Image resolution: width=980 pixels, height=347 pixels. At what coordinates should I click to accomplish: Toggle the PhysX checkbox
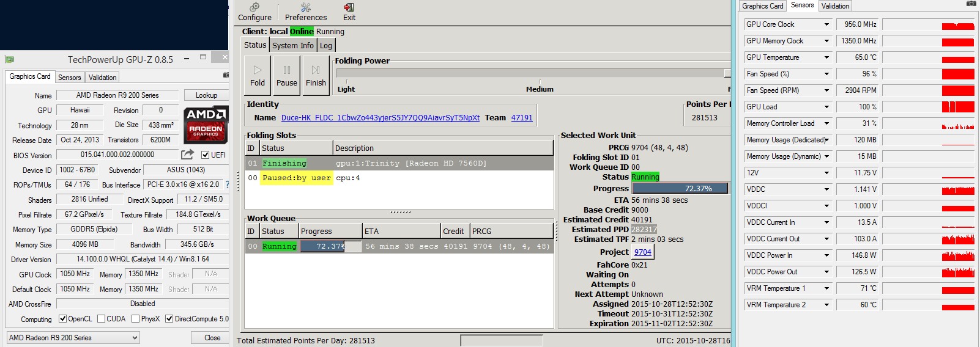(x=135, y=319)
